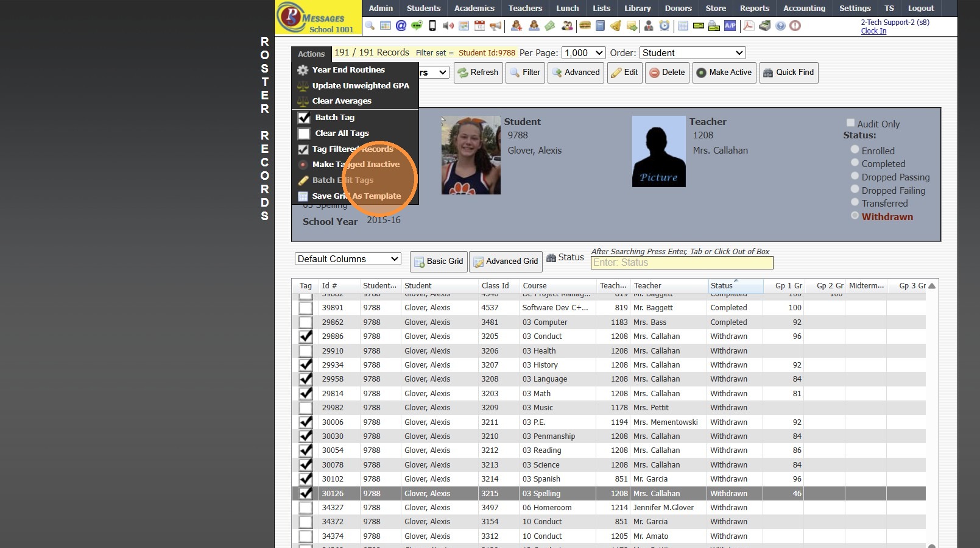This screenshot has height=548, width=980.
Task: Open the hamburger lunch icon
Action: (x=585, y=26)
